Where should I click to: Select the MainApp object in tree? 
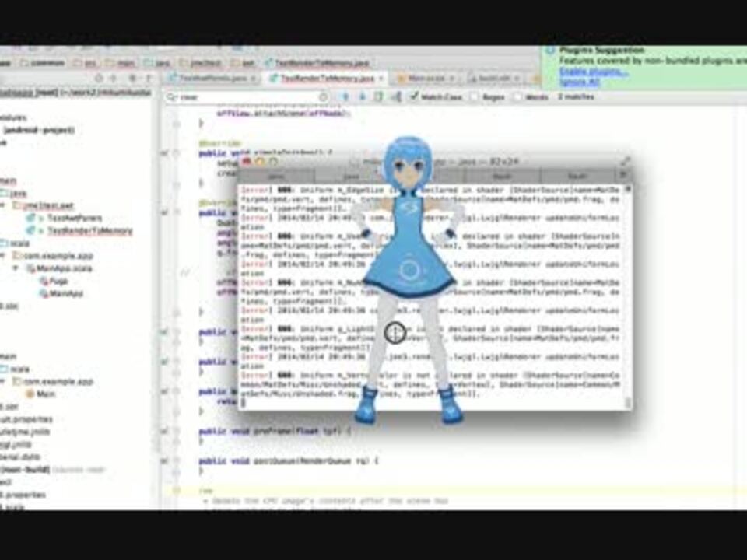(61, 294)
